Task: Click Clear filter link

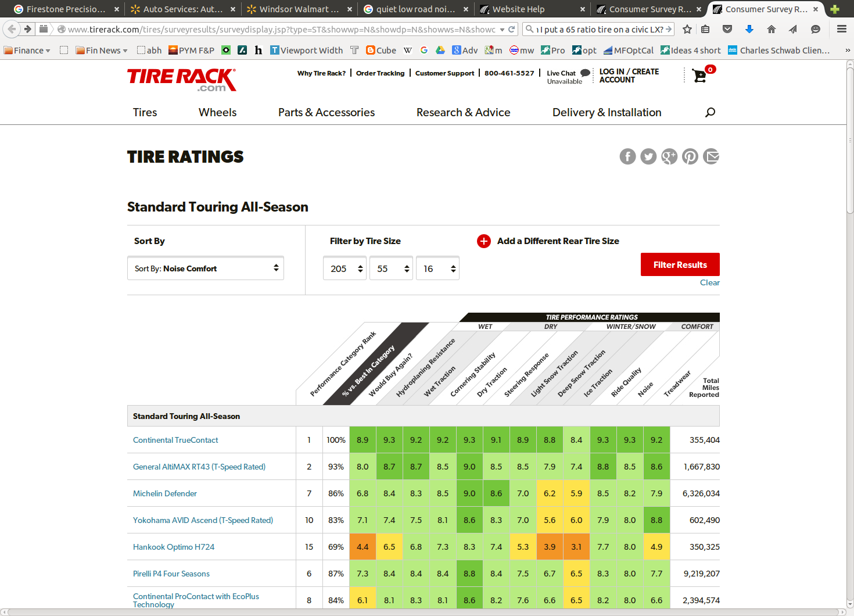Action: (709, 282)
